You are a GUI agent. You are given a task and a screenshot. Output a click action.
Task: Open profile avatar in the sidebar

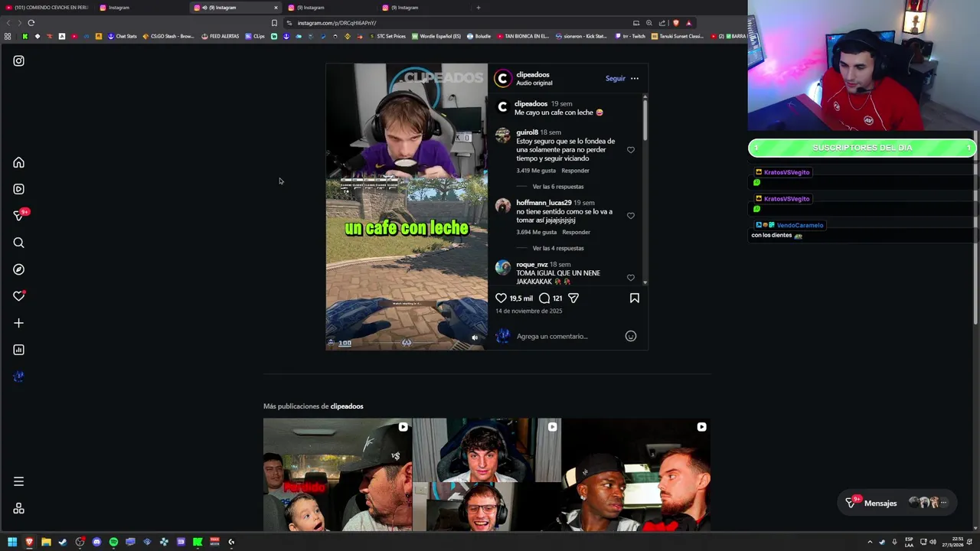tap(18, 377)
